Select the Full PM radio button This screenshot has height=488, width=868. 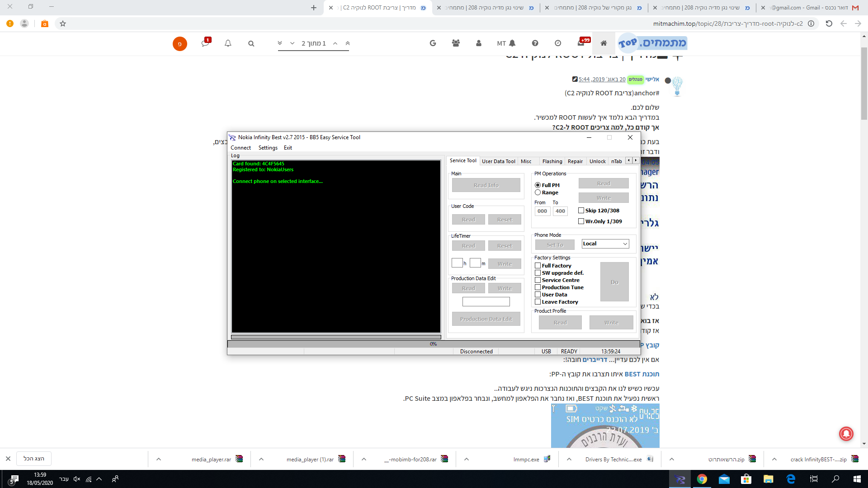[538, 185]
